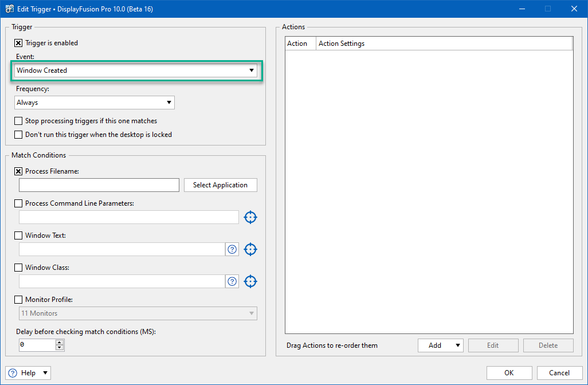Screen dimensions: 588x385
Task: Open the Help dropdown menu
Action: point(28,373)
